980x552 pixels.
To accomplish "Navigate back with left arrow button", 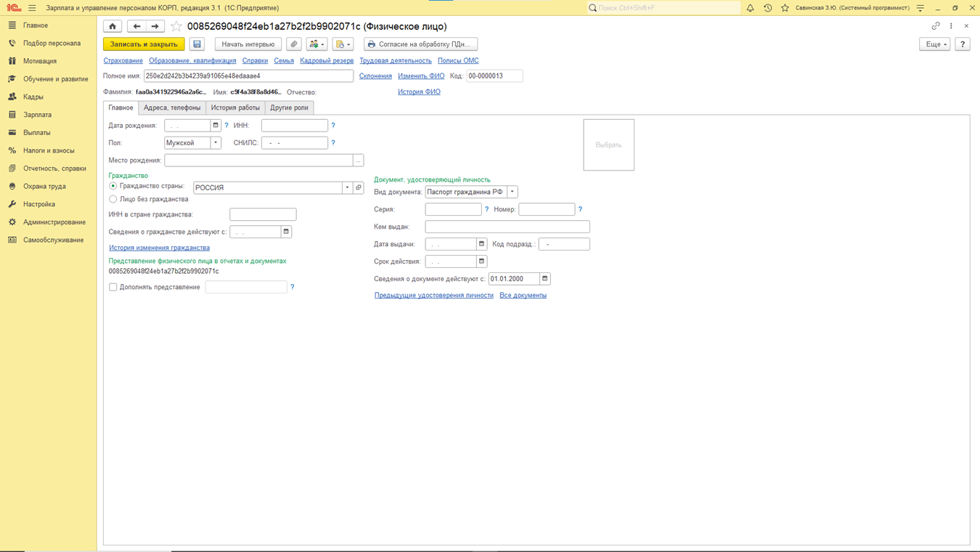I will pyautogui.click(x=136, y=26).
